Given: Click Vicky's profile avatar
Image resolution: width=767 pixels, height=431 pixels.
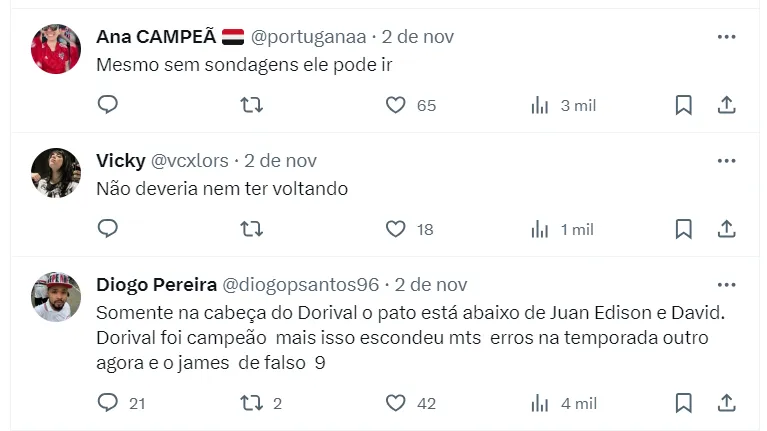Looking at the screenshot, I should pos(56,173).
